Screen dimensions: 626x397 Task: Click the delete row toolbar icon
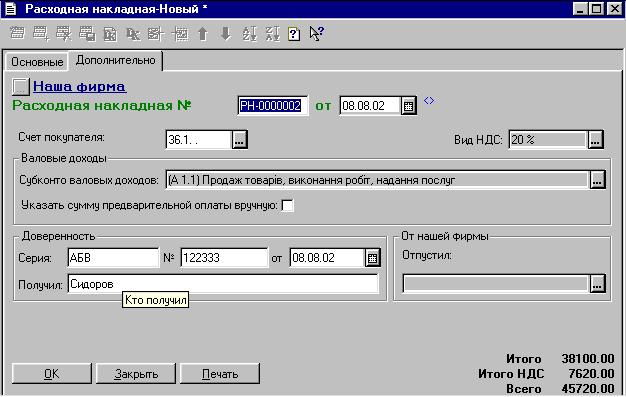pos(64,34)
